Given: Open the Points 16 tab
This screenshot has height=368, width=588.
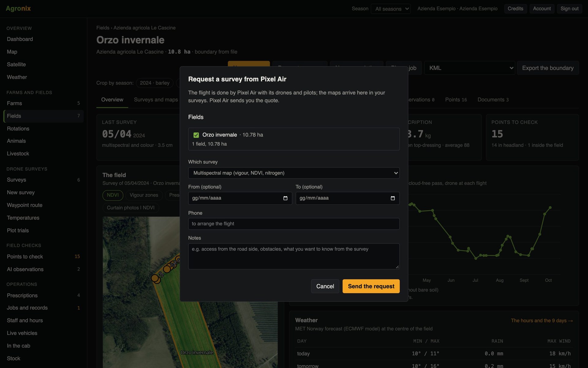Looking at the screenshot, I should [x=456, y=100].
